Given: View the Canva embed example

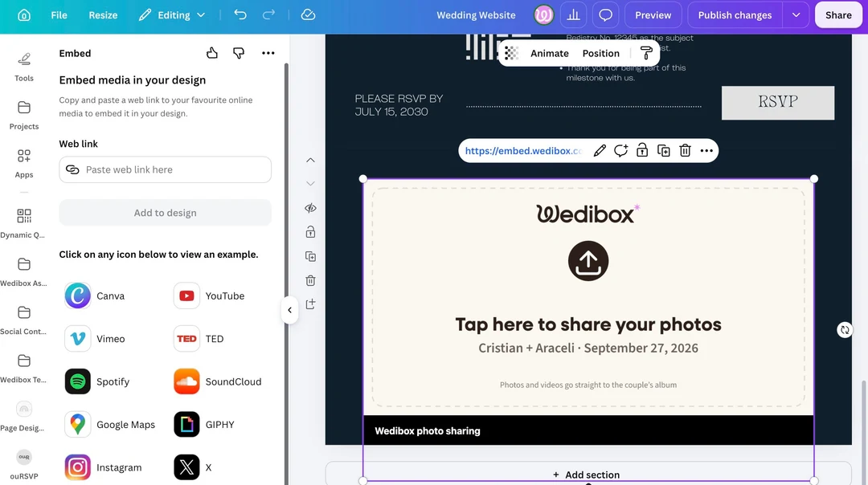Looking at the screenshot, I should pos(95,295).
